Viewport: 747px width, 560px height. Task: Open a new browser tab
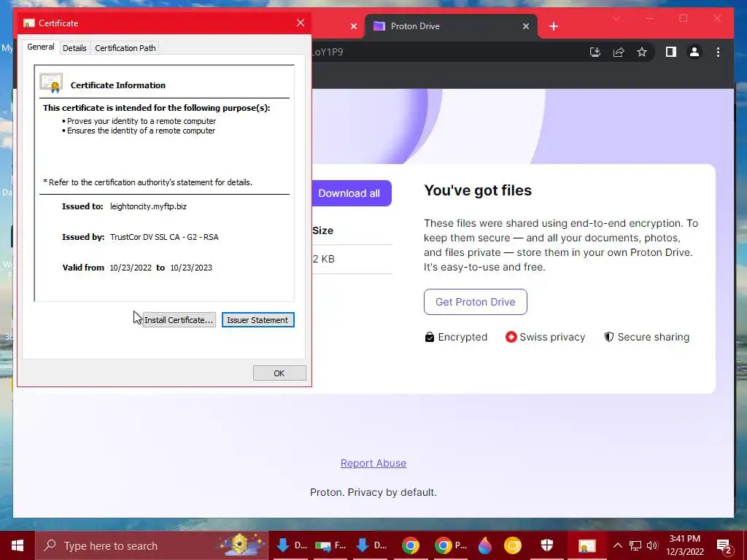(x=554, y=26)
